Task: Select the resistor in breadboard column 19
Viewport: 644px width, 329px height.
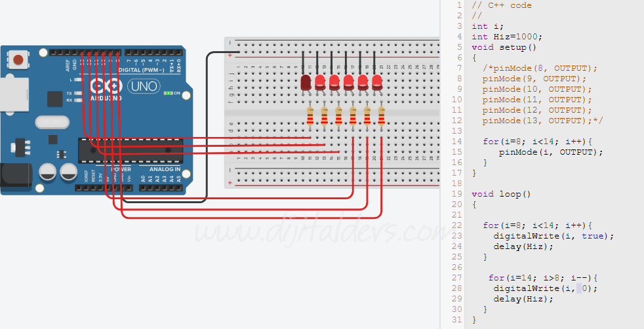Action: tap(367, 116)
